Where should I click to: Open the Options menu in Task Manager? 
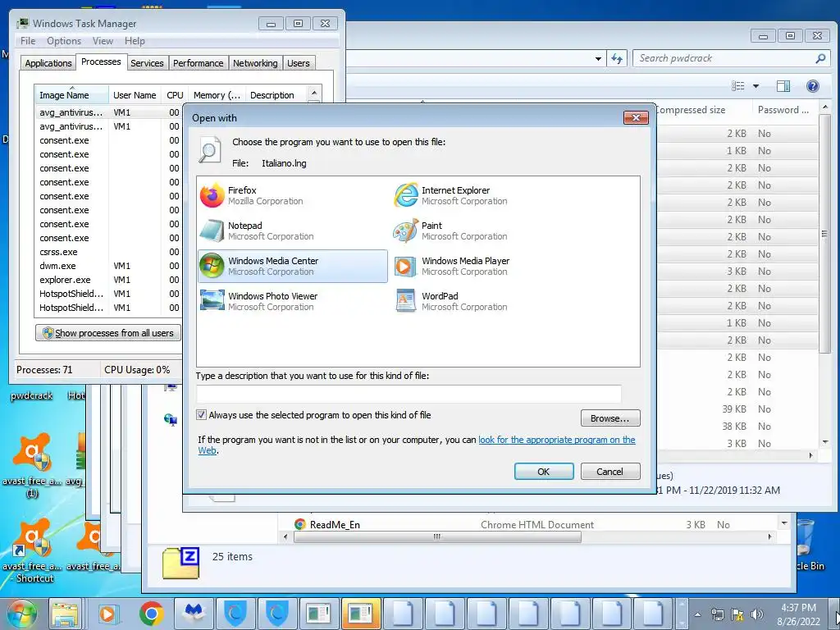point(64,41)
